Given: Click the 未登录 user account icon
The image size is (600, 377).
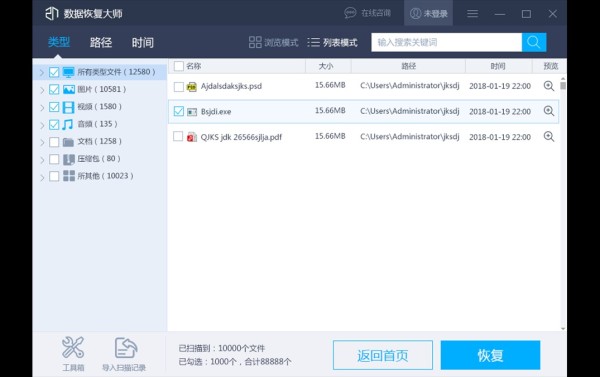Looking at the screenshot, I should 415,13.
